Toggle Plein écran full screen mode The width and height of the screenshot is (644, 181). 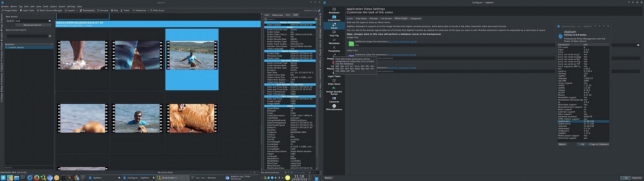pyautogui.click(x=157, y=10)
